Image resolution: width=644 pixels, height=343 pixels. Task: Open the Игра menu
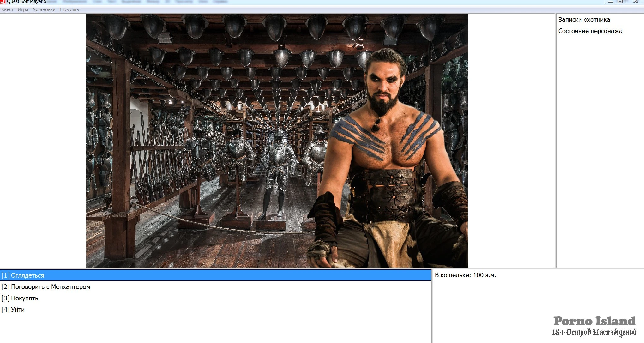click(x=23, y=9)
